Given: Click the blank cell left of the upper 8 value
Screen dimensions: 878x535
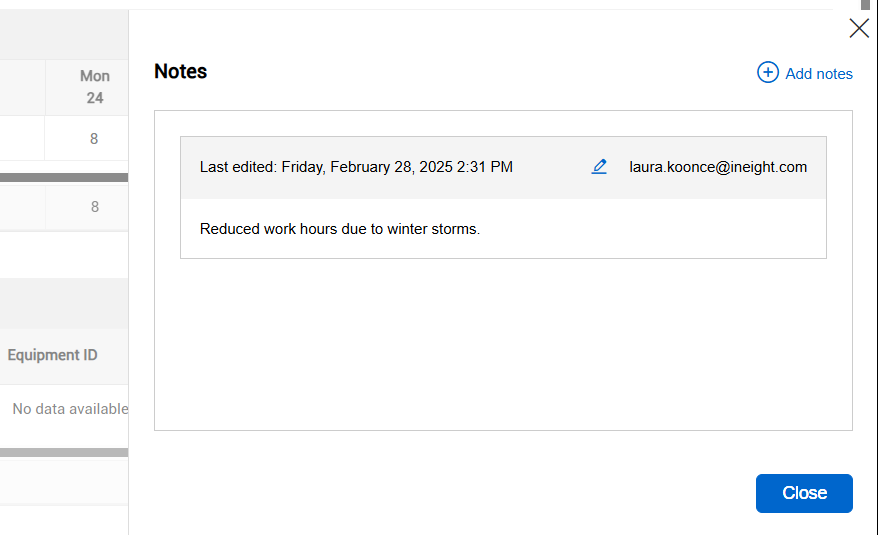Looking at the screenshot, I should coord(22,139).
